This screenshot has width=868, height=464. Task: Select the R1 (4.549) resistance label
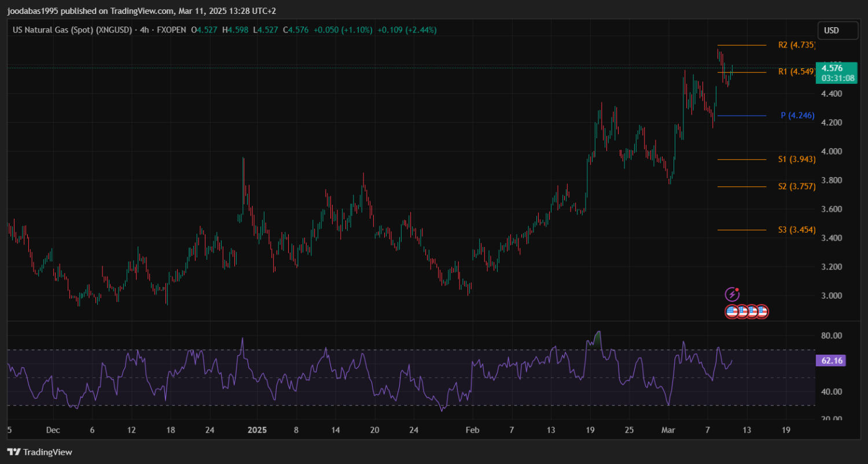(796, 72)
